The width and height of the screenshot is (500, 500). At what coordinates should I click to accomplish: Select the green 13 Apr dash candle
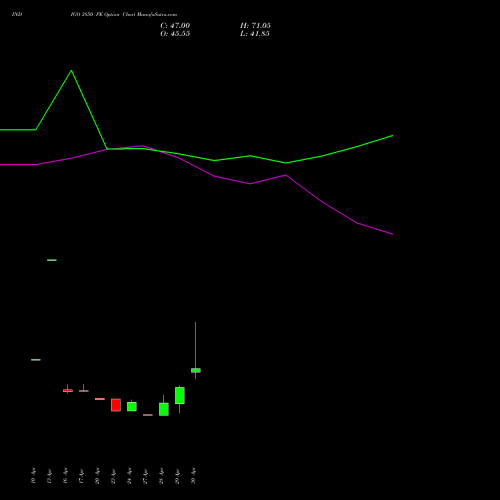(x=52, y=260)
